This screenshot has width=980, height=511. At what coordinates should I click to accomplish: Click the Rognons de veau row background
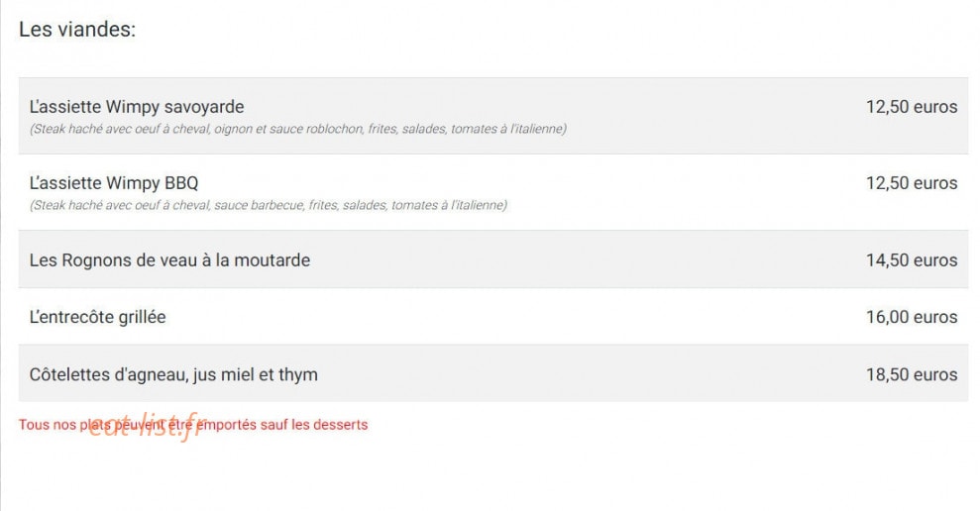click(x=493, y=259)
